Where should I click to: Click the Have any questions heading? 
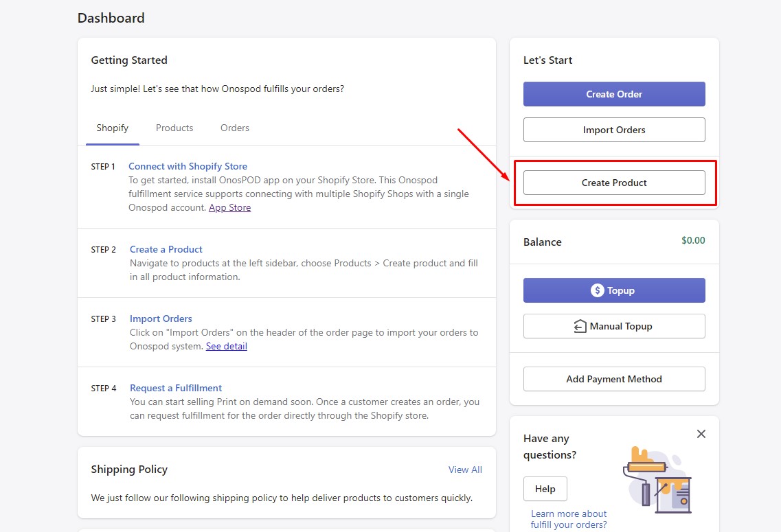coord(550,446)
